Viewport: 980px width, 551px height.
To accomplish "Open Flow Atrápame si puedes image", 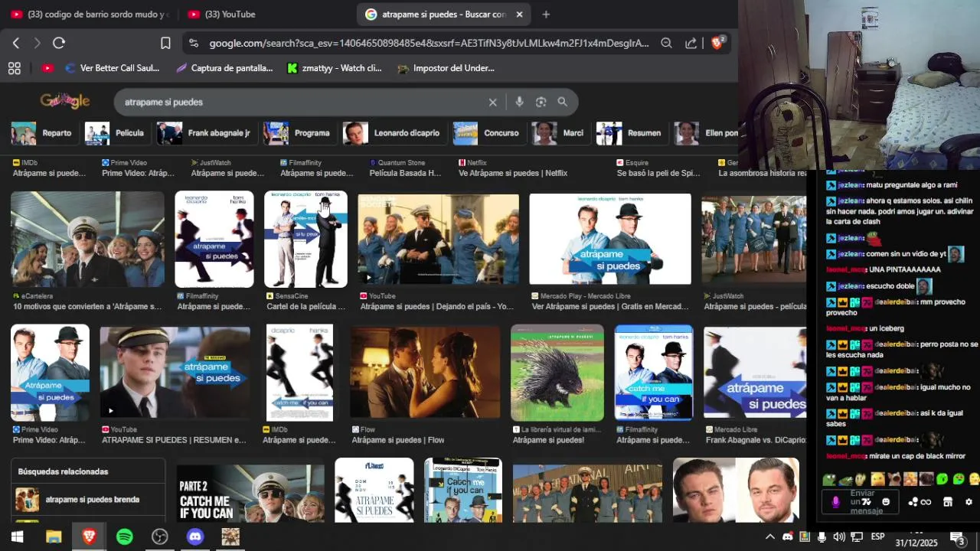I will pos(425,373).
